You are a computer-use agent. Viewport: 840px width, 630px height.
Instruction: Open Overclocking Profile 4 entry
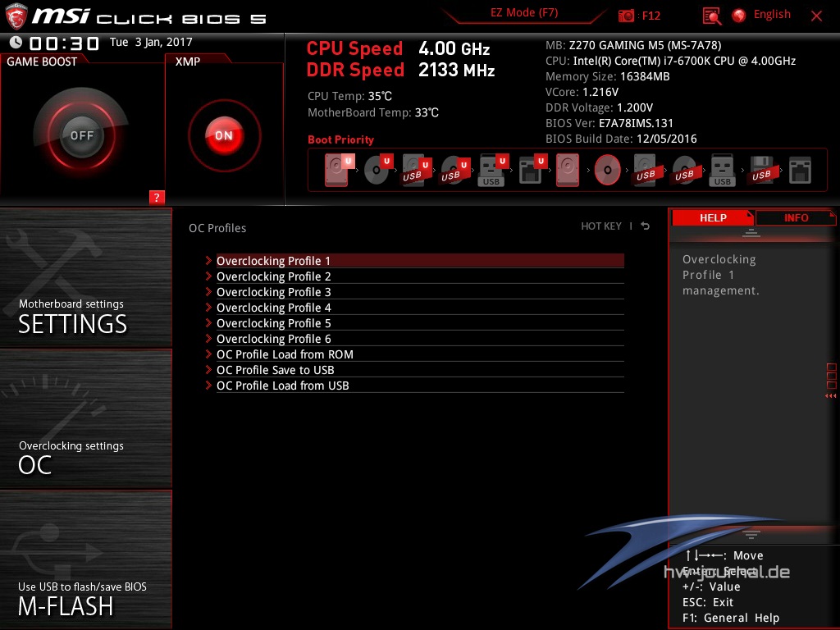[x=420, y=307]
